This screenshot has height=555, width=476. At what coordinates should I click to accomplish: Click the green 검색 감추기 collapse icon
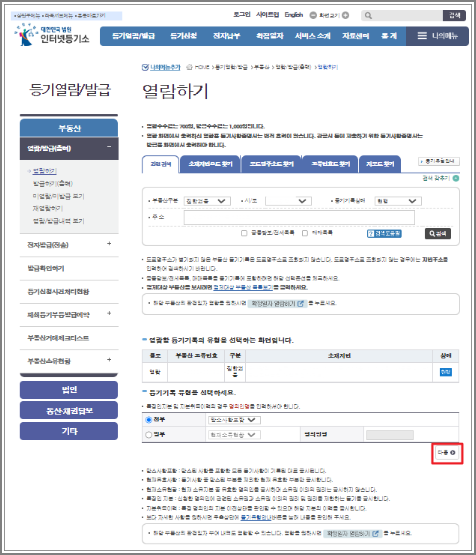click(x=456, y=178)
